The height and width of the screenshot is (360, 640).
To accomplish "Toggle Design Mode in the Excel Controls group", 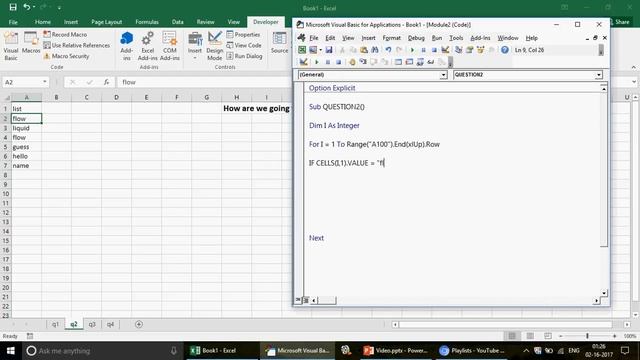I will [x=214, y=46].
